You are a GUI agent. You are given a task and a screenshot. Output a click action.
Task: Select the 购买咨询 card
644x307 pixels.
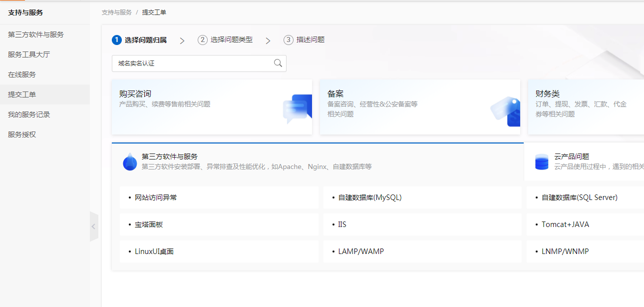click(212, 107)
